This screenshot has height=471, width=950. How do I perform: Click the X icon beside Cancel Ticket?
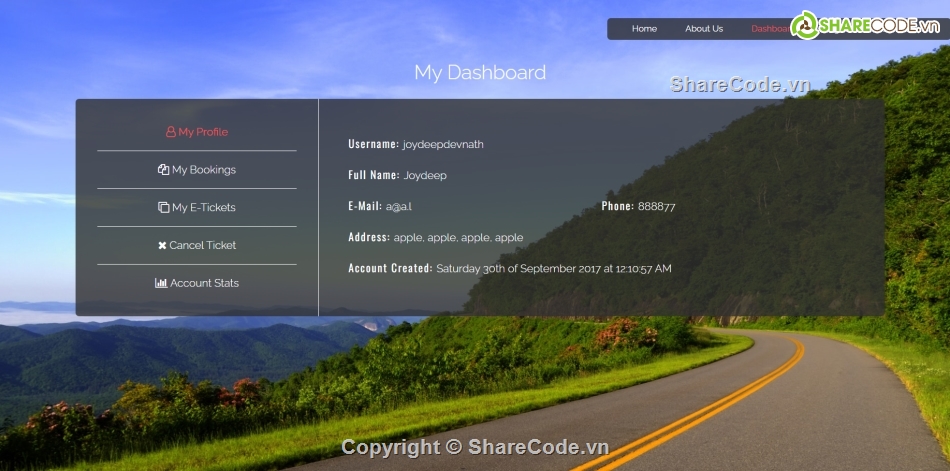162,246
